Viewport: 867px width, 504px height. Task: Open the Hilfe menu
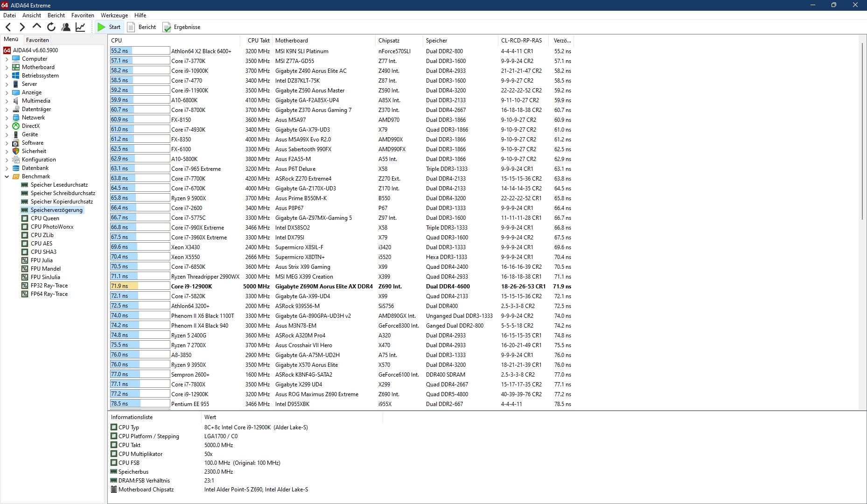[x=140, y=15]
